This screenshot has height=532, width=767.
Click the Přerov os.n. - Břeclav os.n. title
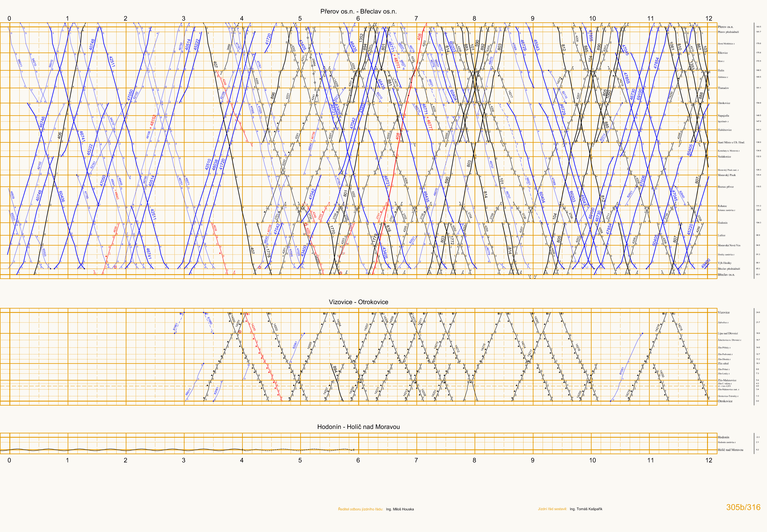pos(358,11)
